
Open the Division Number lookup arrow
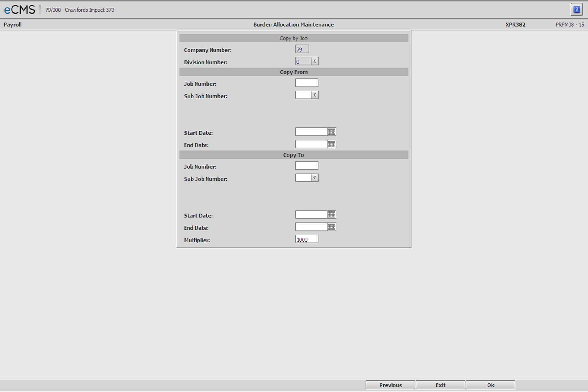(315, 61)
